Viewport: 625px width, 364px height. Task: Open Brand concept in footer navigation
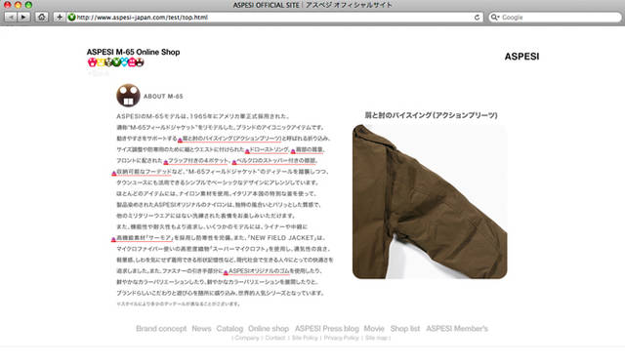click(161, 329)
